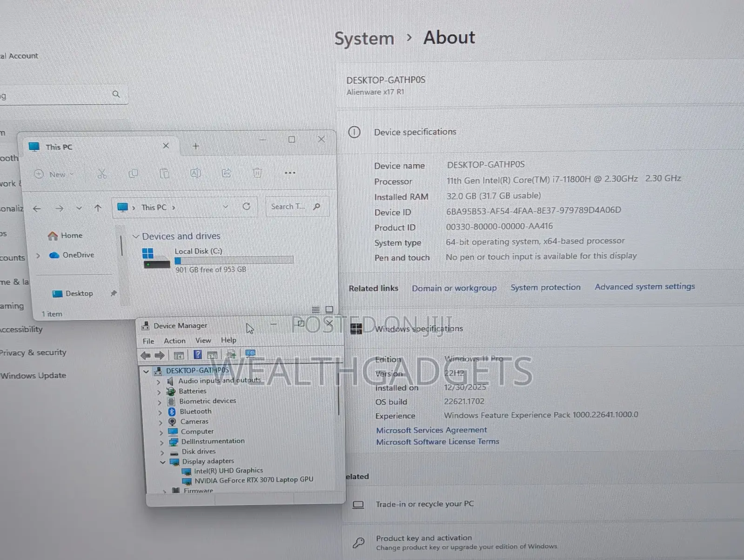
Task: Go back in File Explorer navigation
Action: coord(37,209)
